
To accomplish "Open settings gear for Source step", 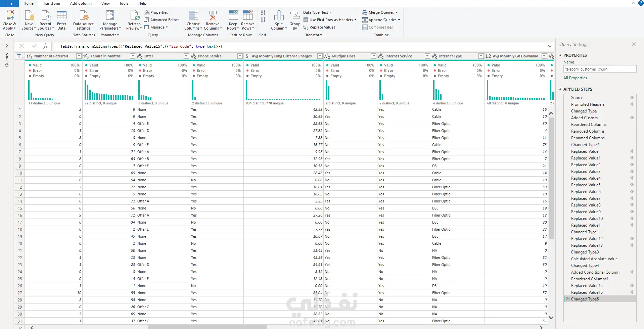I will click(632, 98).
